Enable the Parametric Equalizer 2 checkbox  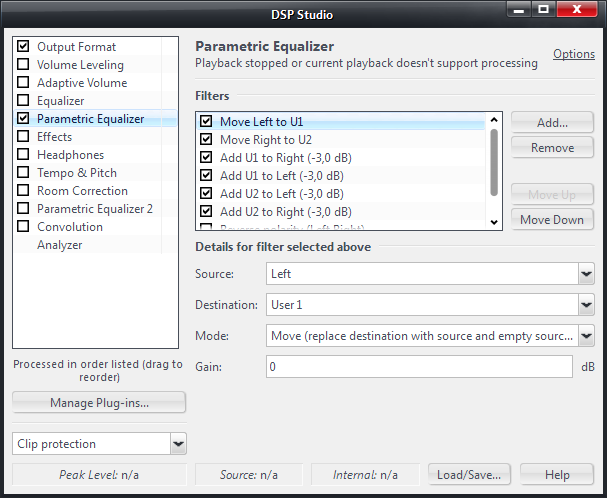[x=23, y=208]
